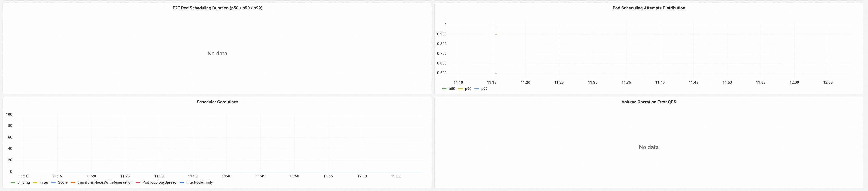Click the green p50 legend color swatch
Viewport: 868px width, 191px height.
[x=444, y=89]
